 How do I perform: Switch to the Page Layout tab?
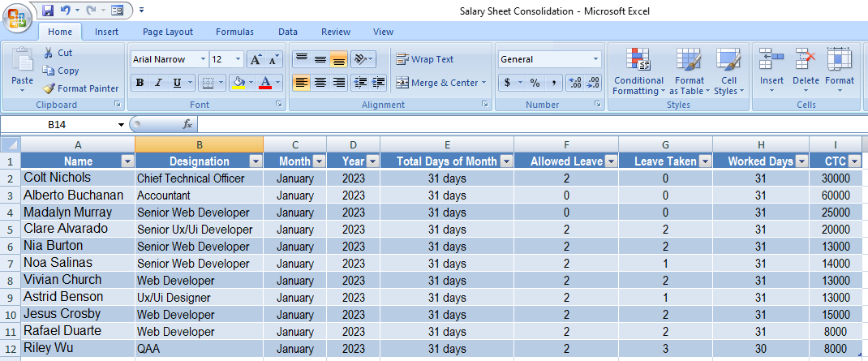pos(168,32)
